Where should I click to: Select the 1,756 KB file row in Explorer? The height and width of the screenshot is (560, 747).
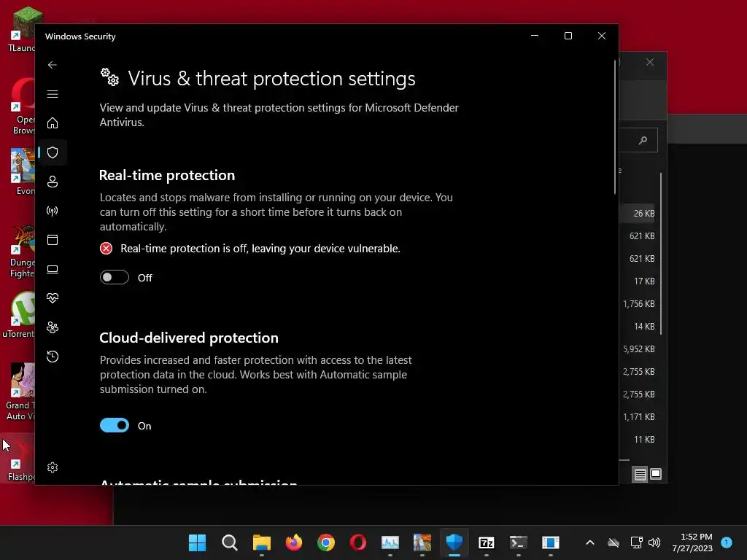tap(639, 304)
